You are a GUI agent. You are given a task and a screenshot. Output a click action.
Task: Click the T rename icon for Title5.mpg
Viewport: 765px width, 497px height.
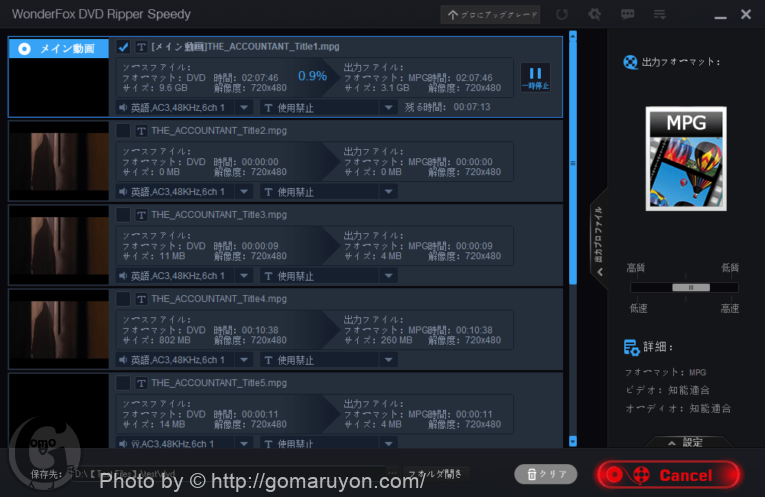(x=141, y=383)
